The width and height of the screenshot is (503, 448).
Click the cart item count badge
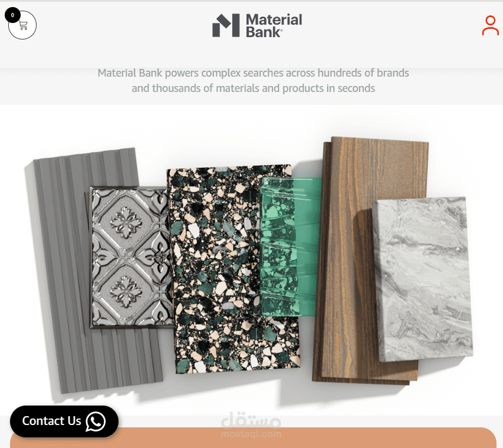pyautogui.click(x=12, y=15)
